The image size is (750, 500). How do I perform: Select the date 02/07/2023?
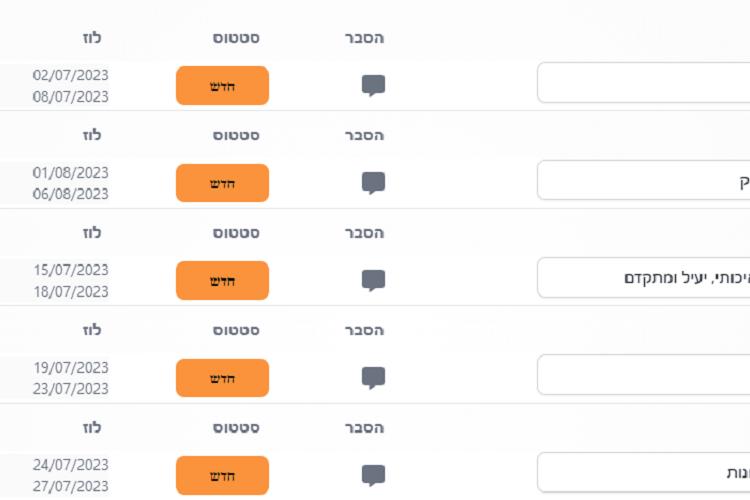coord(71,75)
